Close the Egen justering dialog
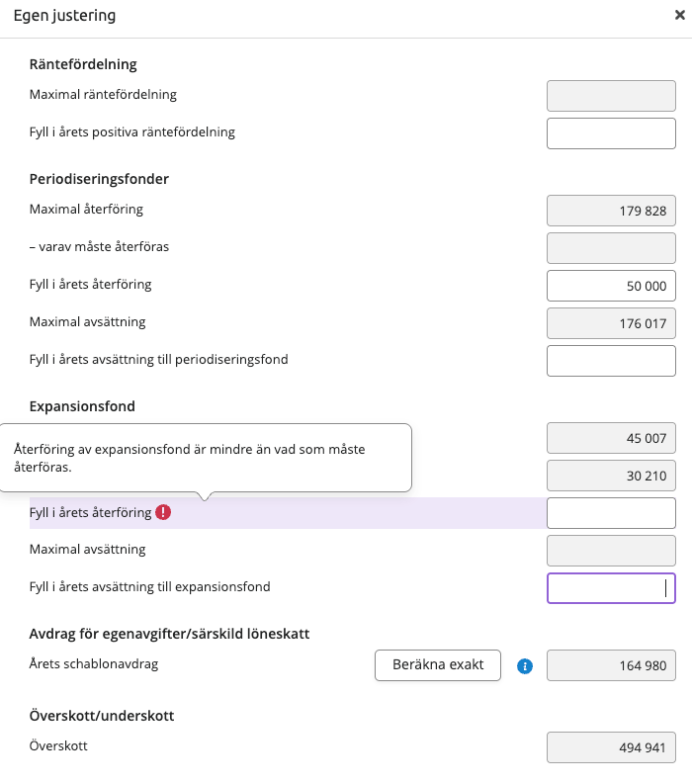This screenshot has height=784, width=692. 679,16
